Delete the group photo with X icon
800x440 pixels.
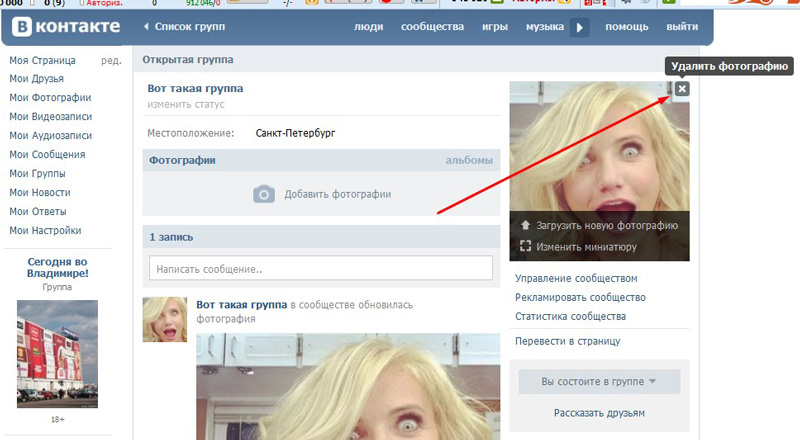(682, 89)
